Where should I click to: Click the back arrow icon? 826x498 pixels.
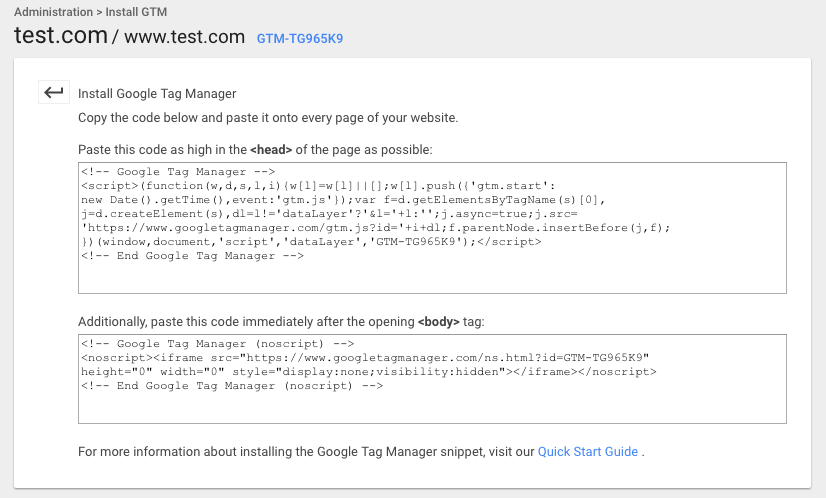(x=54, y=93)
